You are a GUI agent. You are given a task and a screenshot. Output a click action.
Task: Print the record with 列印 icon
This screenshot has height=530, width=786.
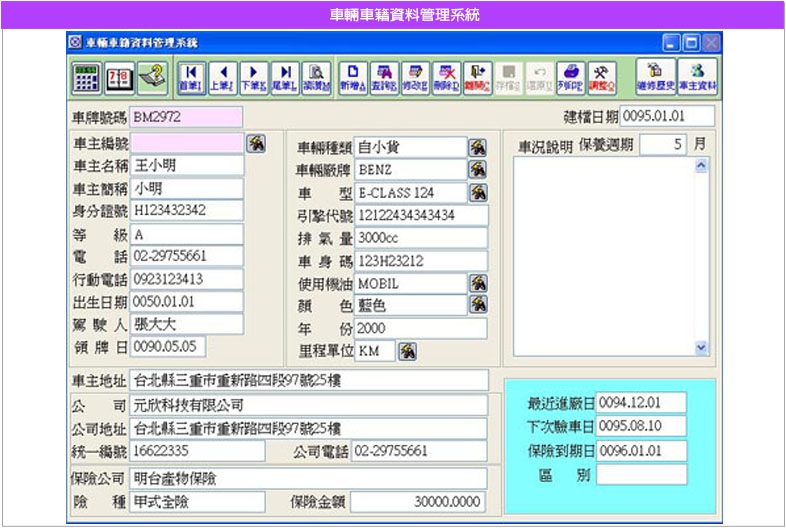pos(570,75)
